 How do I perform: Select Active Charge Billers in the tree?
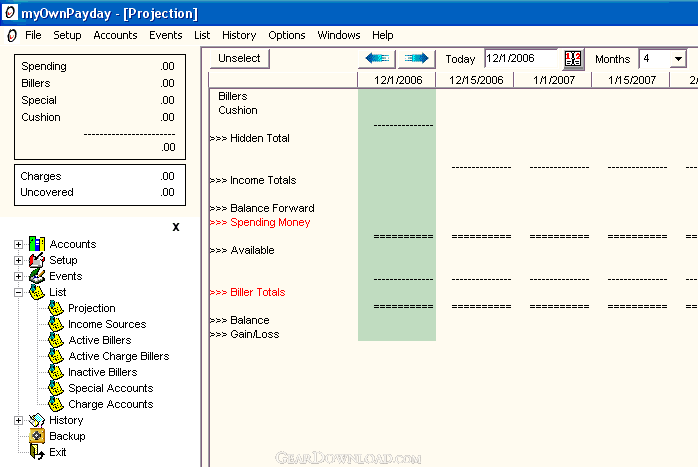click(119, 356)
